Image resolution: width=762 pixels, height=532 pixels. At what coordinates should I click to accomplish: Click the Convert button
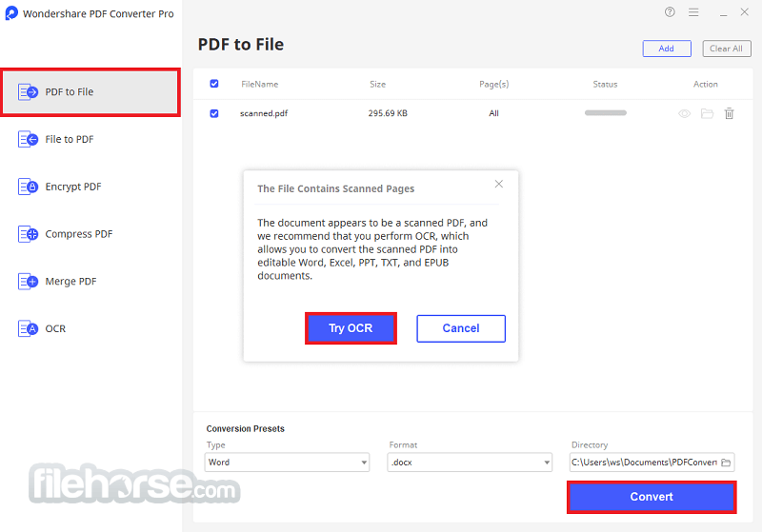click(652, 497)
